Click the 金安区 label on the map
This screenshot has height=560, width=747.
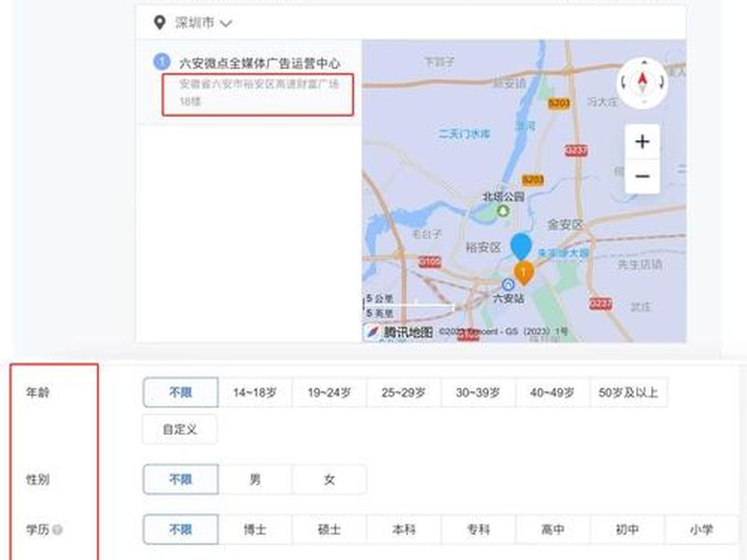coord(565,224)
